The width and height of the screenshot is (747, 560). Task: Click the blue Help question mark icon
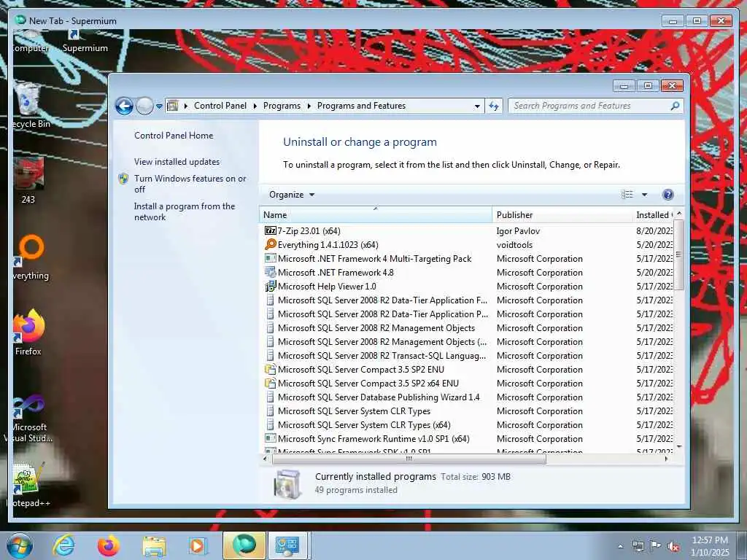point(668,194)
